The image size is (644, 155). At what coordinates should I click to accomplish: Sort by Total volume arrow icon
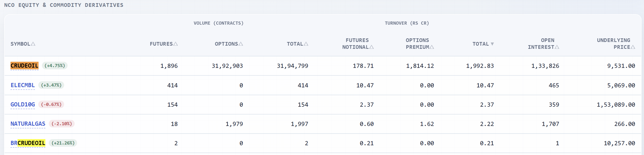click(306, 44)
